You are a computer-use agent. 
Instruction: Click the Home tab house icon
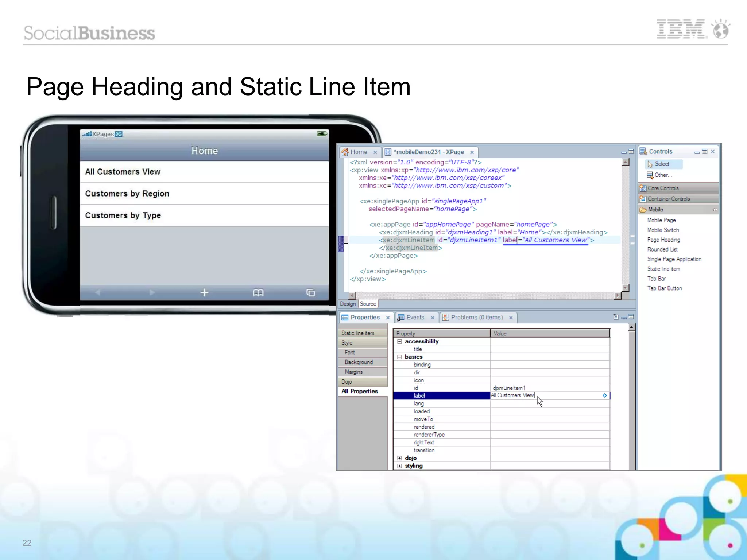coord(345,152)
